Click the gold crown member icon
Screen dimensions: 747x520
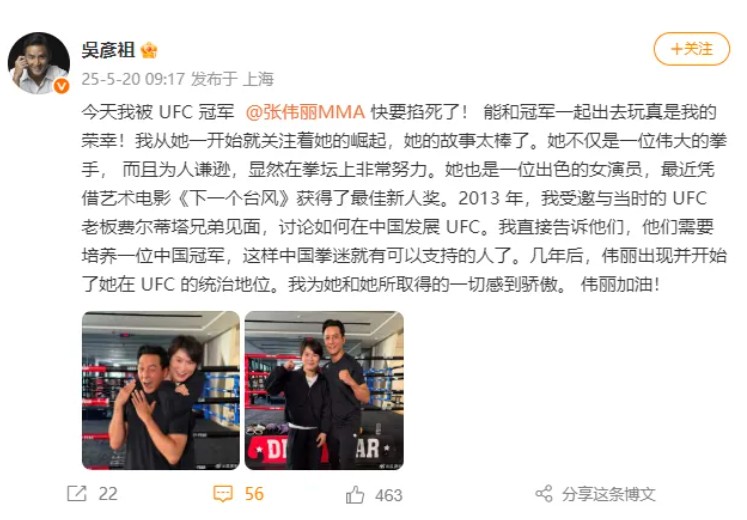click(150, 50)
